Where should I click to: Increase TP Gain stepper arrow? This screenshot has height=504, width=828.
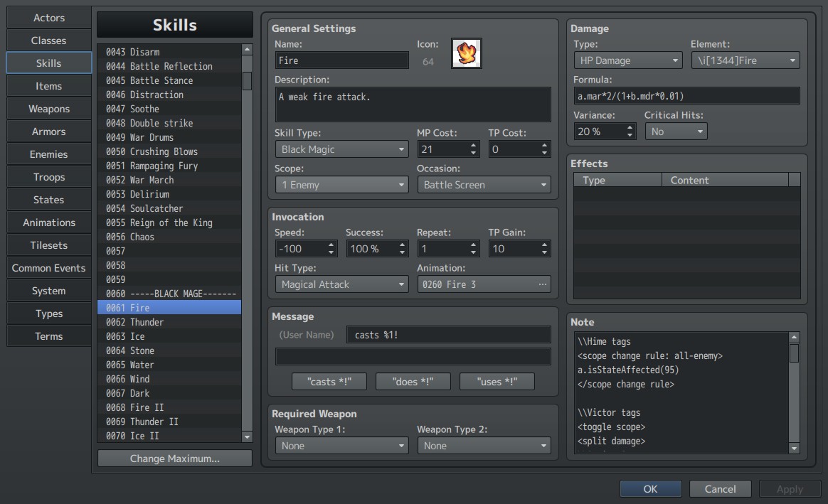click(x=544, y=245)
